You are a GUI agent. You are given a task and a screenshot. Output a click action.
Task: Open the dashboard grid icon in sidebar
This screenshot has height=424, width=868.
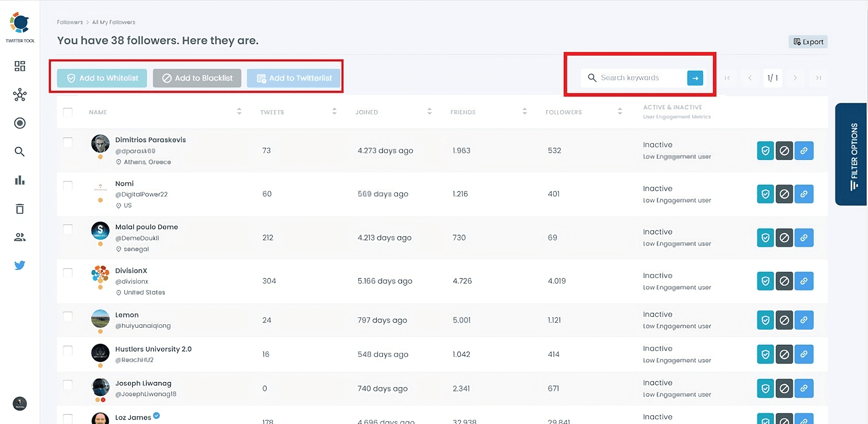click(x=20, y=66)
